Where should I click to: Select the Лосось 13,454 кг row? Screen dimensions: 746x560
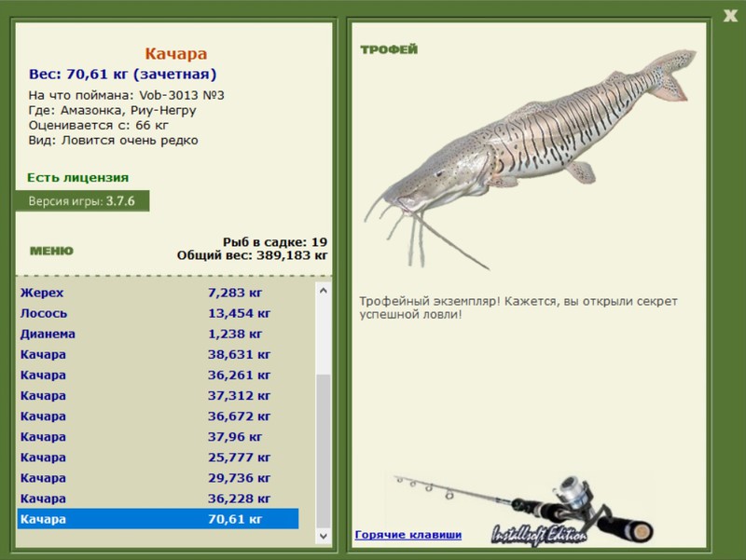click(158, 313)
